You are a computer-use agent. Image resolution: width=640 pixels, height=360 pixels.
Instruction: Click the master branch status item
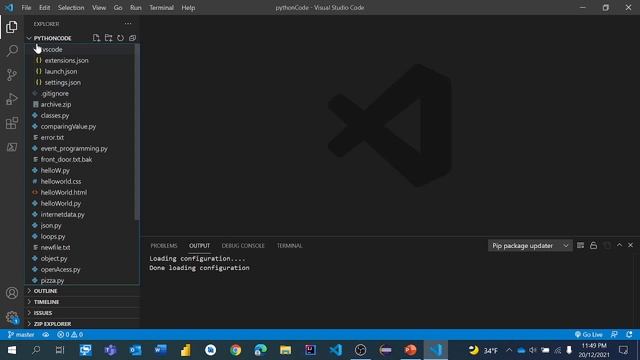(x=21, y=335)
